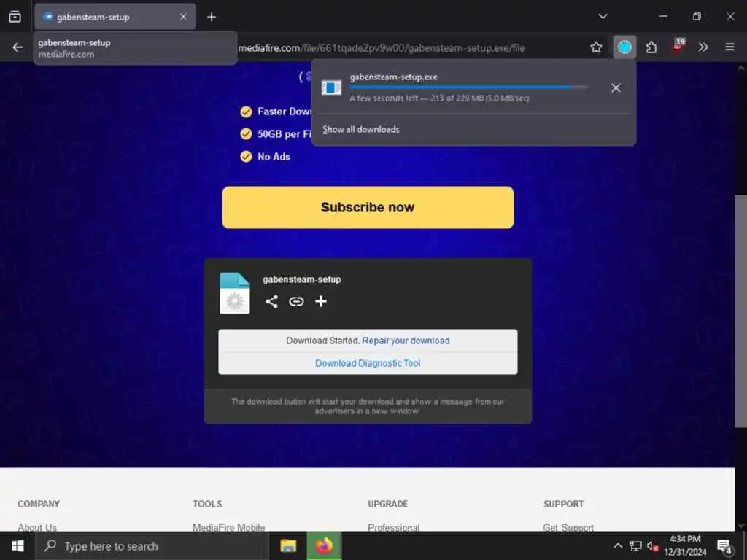Share the file with the share icon
Viewport: 747px width, 560px height.
pos(271,301)
